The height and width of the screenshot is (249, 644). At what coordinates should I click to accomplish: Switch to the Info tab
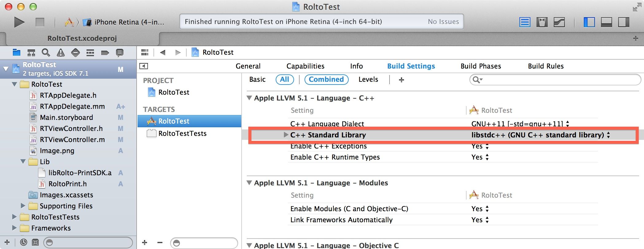click(x=356, y=66)
